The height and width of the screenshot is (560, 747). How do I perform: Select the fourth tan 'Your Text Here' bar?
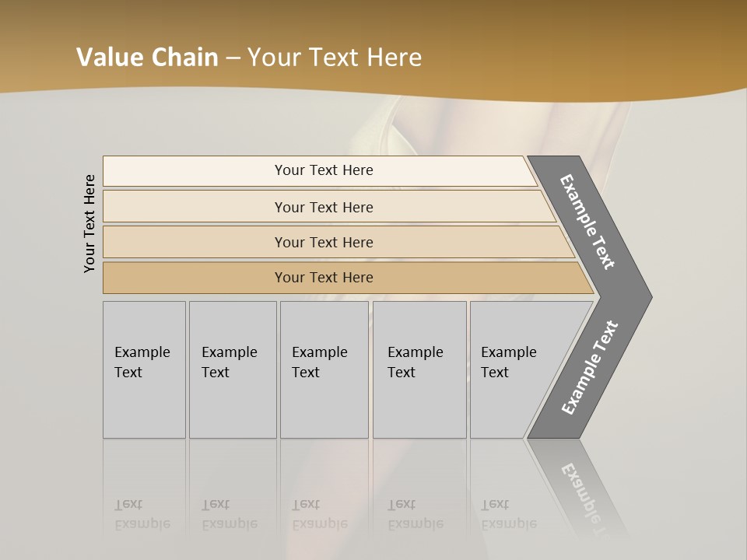pos(324,278)
